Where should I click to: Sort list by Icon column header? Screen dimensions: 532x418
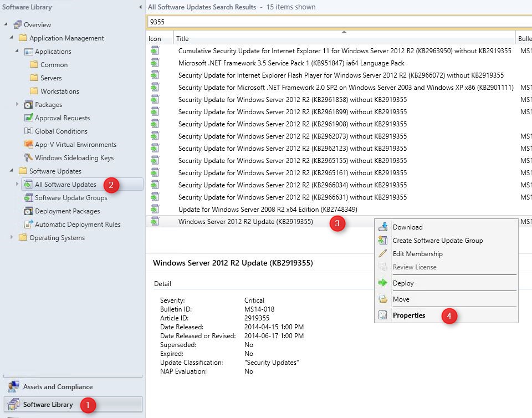click(160, 38)
